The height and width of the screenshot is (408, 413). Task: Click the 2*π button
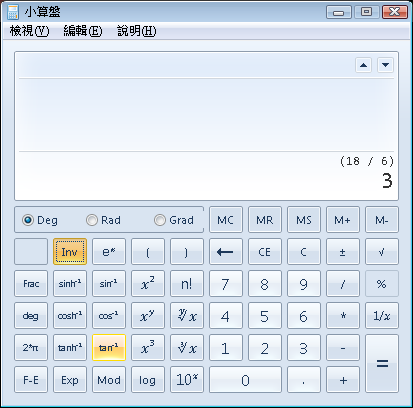(31, 348)
